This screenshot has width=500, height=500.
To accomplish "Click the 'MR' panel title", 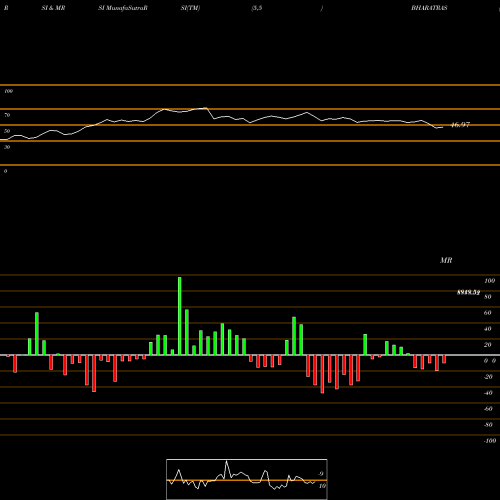I will click(446, 260).
